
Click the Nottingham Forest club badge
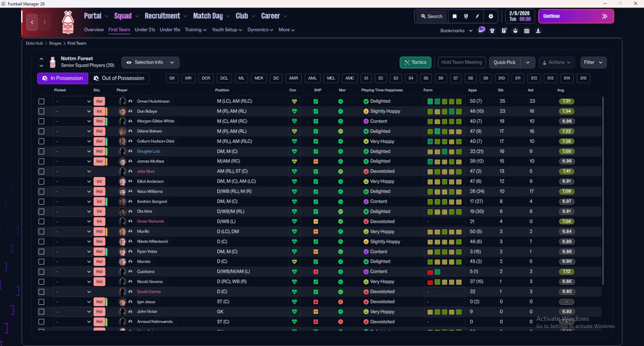pyautogui.click(x=67, y=22)
